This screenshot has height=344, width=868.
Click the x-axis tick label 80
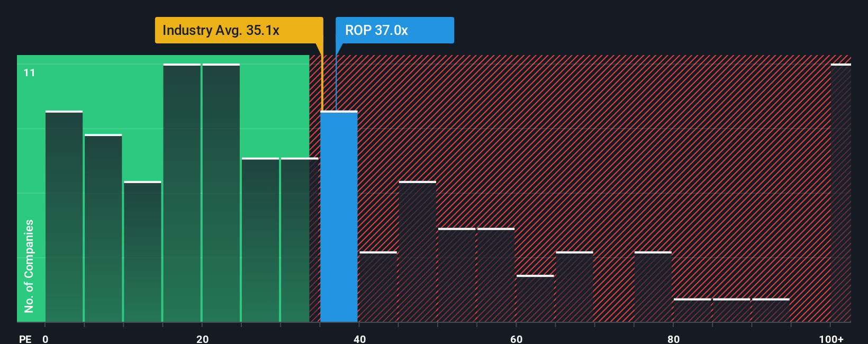(673, 339)
